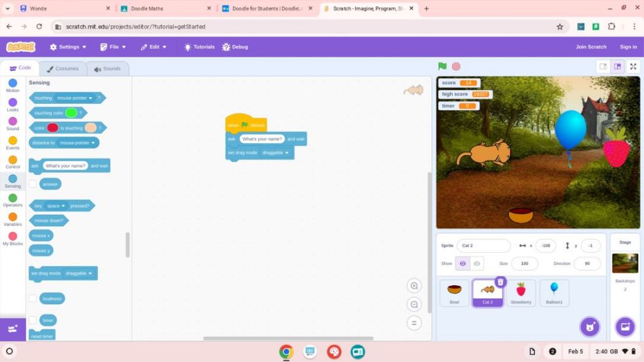Expand draggable dropdown in workspace drag mode block
This screenshot has width=644, height=362.
click(275, 152)
